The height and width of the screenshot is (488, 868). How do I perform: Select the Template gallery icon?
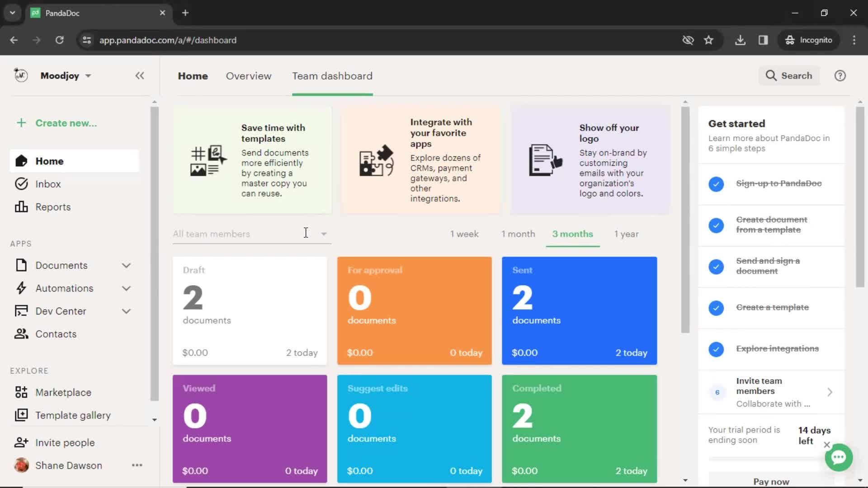[x=21, y=415]
